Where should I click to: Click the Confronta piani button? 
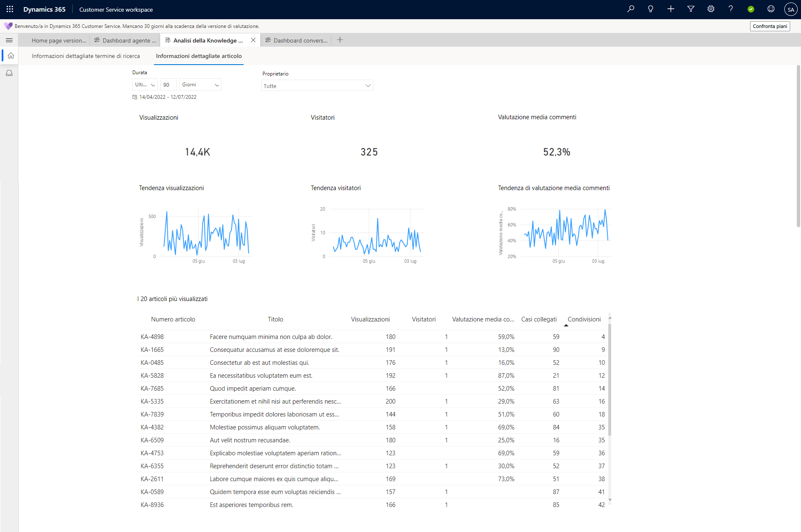[770, 26]
